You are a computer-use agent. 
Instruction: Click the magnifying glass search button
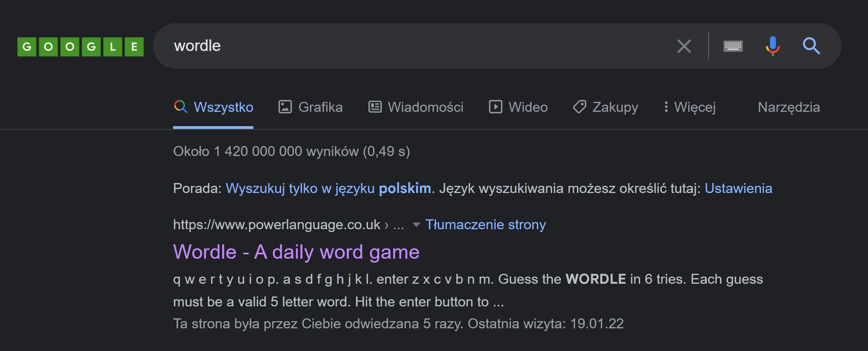[811, 46]
